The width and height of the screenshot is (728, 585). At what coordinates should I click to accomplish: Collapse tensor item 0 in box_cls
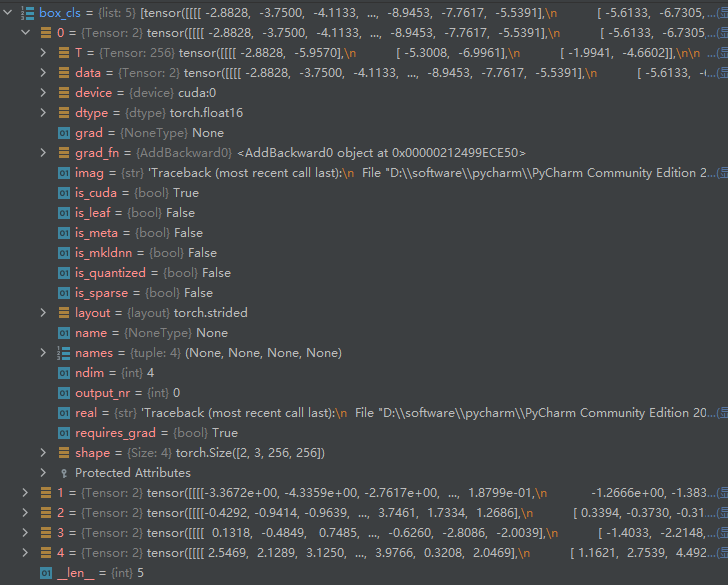(x=26, y=32)
